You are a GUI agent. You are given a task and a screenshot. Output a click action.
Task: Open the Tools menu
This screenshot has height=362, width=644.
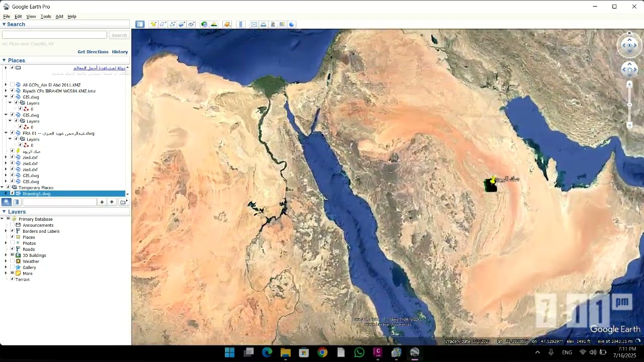46,17
